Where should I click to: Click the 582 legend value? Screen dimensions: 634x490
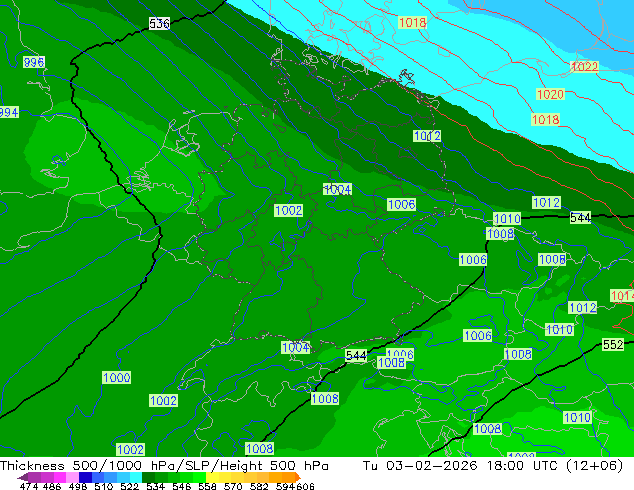pyautogui.click(x=259, y=486)
